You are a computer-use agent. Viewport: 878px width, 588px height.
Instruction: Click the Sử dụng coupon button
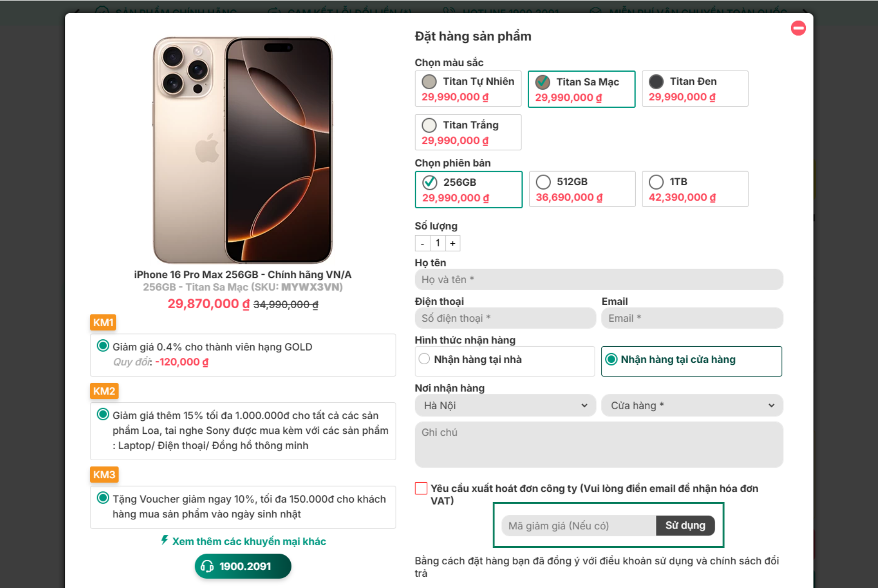[x=685, y=526]
